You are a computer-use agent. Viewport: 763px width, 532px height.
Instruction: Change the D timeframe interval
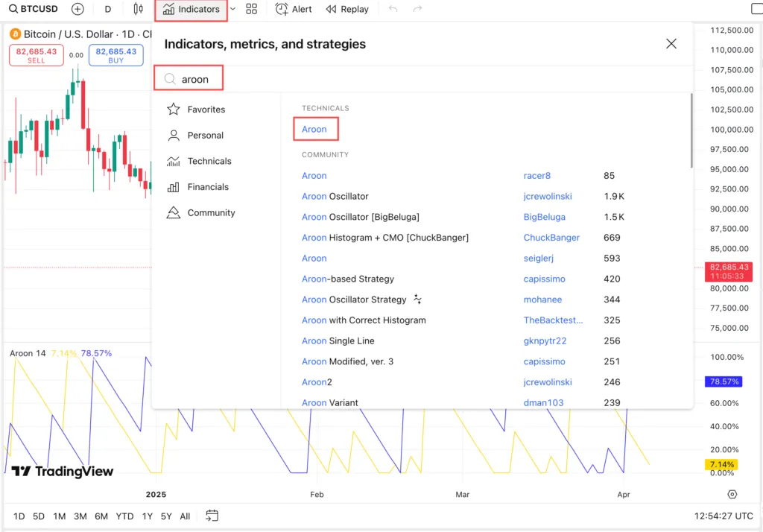[x=107, y=9]
